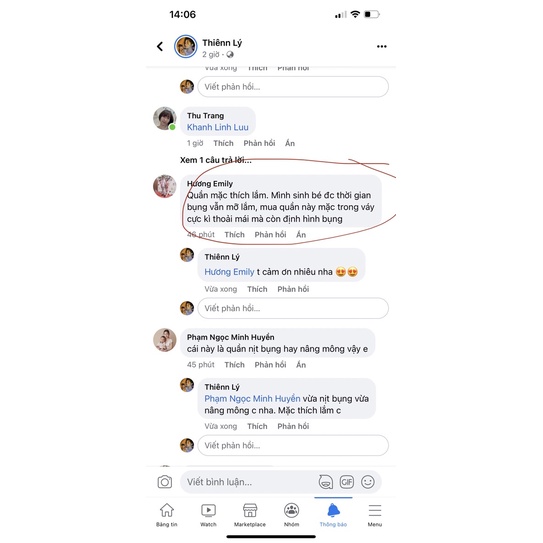Open Thu Trang's profile picture
Viewport: 543px width, 543px height.
click(164, 118)
